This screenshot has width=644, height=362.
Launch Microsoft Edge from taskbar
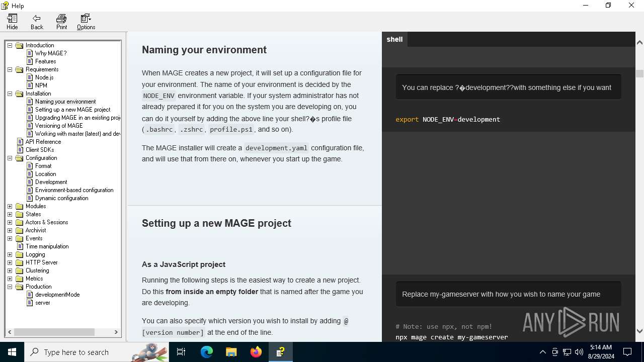pyautogui.click(x=207, y=352)
